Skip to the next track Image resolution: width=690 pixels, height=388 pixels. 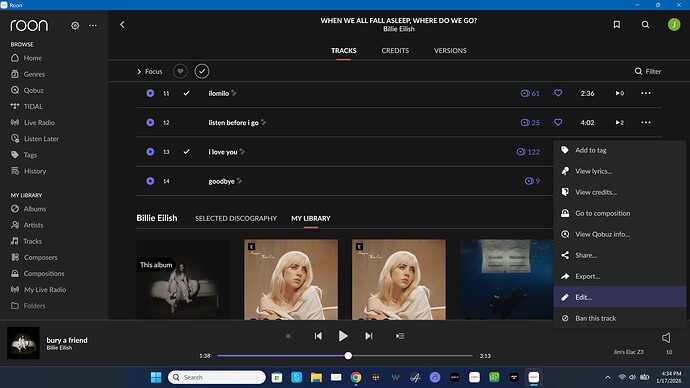(369, 336)
